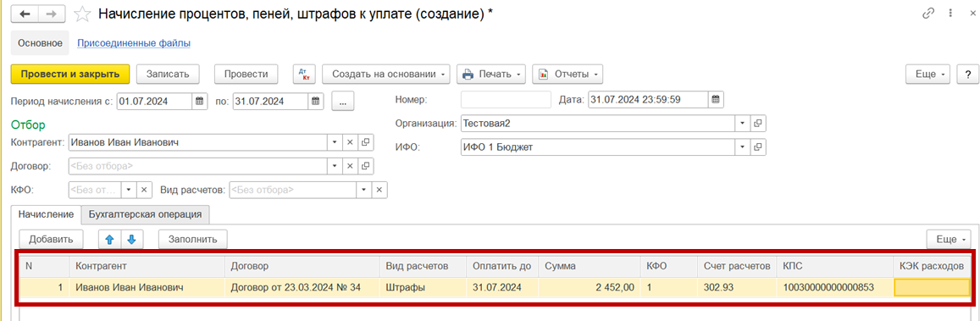Click Провести и закрыть button

[x=70, y=75]
